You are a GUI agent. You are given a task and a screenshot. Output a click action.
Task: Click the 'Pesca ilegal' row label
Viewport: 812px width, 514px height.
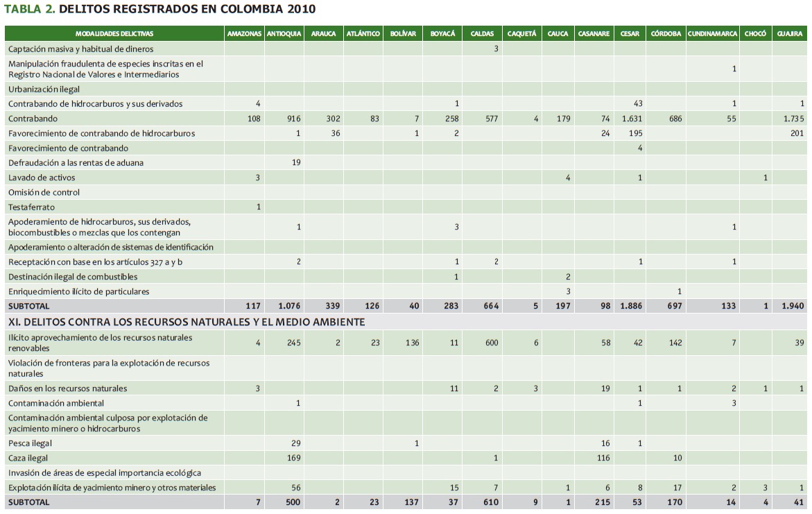[31, 443]
